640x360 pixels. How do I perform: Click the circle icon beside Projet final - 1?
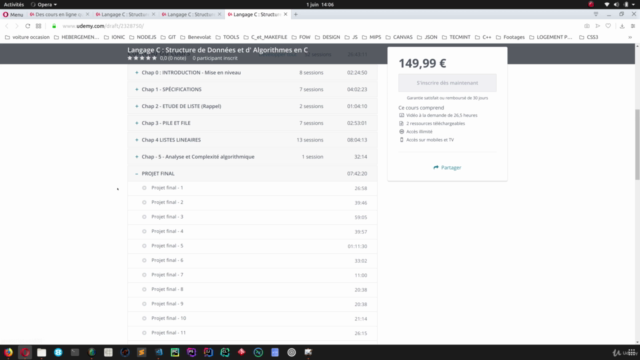coord(144,188)
